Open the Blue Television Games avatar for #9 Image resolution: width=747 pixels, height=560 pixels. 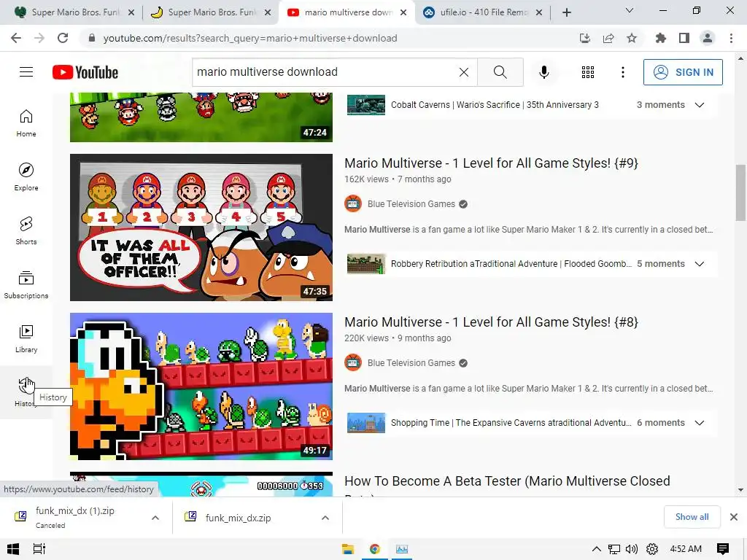pyautogui.click(x=353, y=204)
